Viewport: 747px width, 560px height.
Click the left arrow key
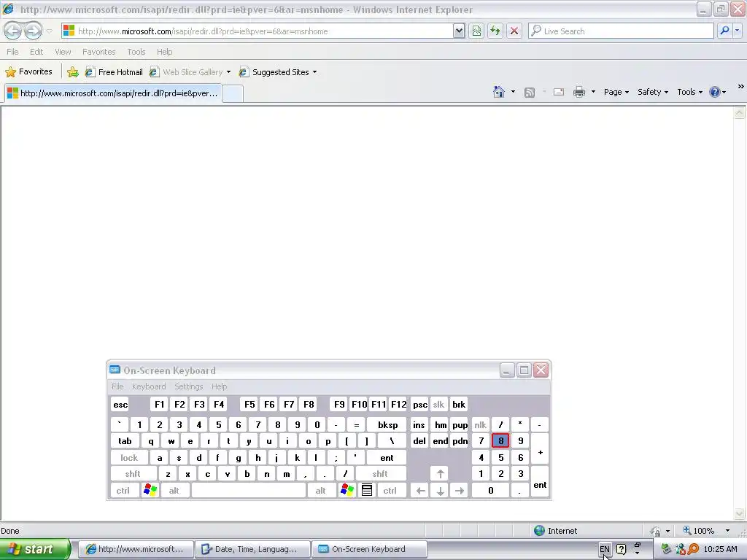pos(420,491)
